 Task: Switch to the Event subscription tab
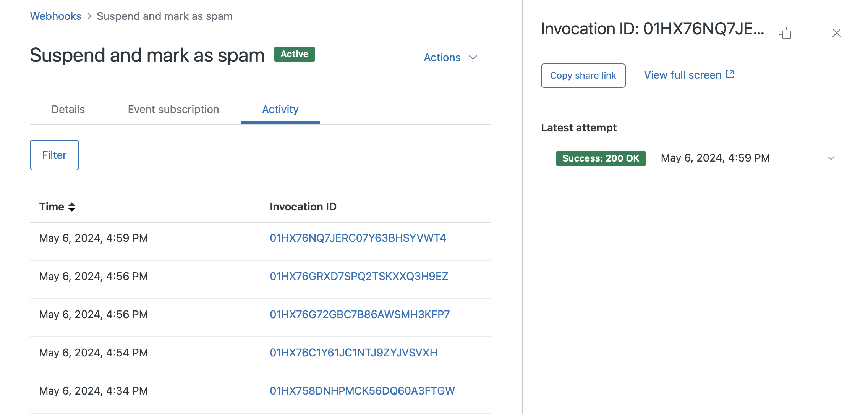[x=173, y=110]
